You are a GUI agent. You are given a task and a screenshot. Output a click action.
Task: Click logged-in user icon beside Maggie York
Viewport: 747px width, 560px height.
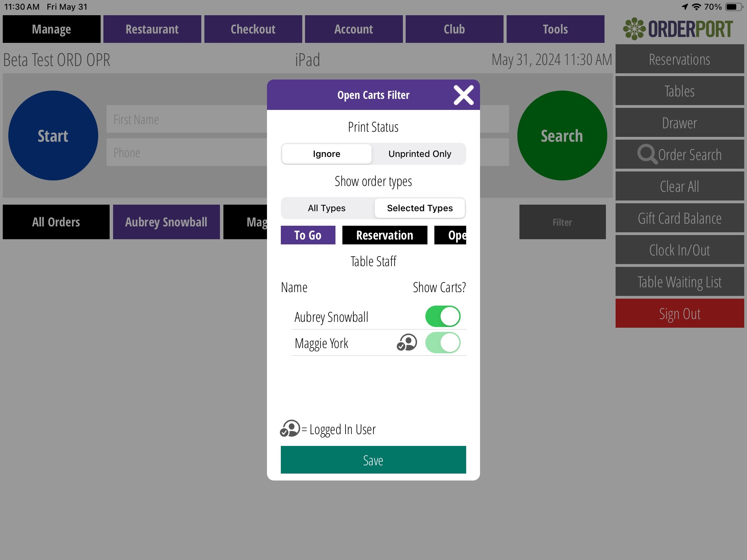tap(407, 343)
